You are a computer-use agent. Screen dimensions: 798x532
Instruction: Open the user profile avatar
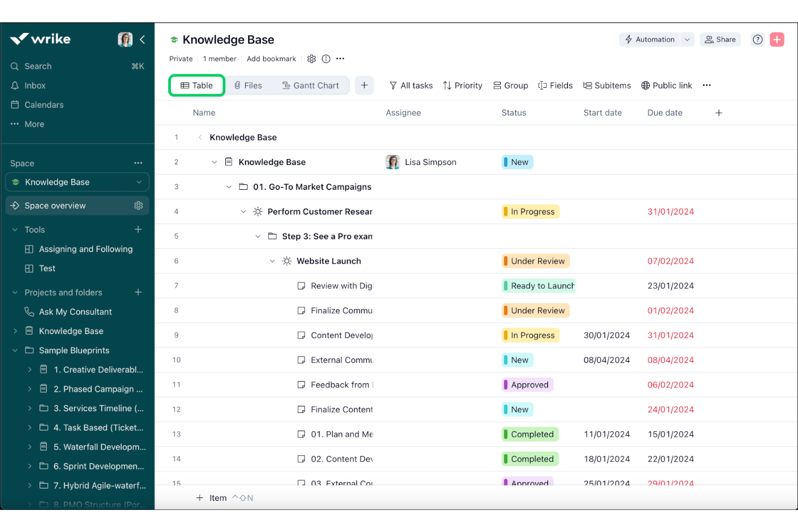tap(125, 39)
